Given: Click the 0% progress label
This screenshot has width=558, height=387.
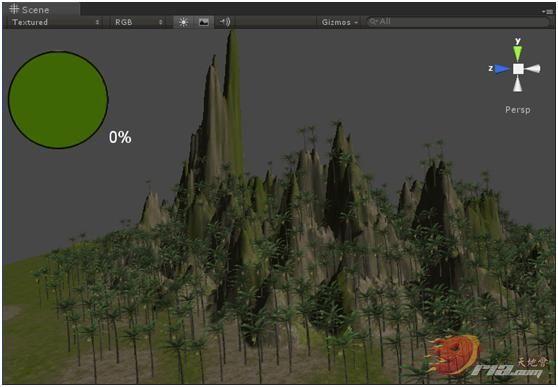Looking at the screenshot, I should click(120, 137).
